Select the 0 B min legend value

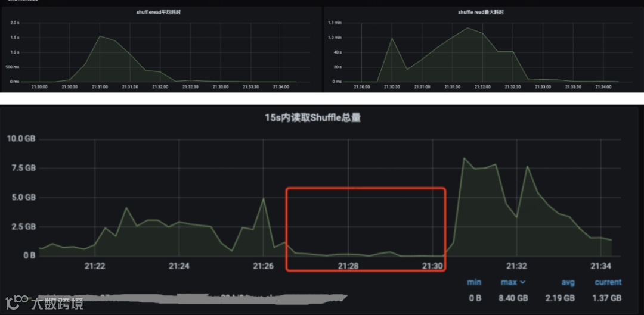pos(475,298)
